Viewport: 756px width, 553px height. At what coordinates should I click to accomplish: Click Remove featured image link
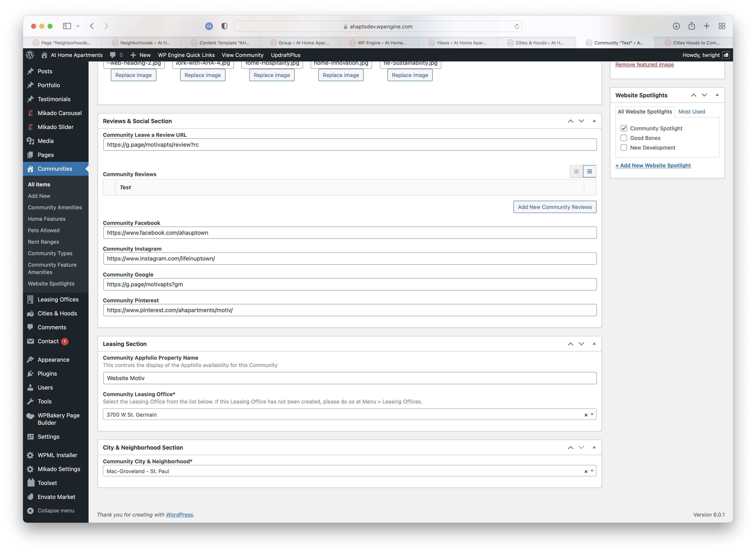644,65
